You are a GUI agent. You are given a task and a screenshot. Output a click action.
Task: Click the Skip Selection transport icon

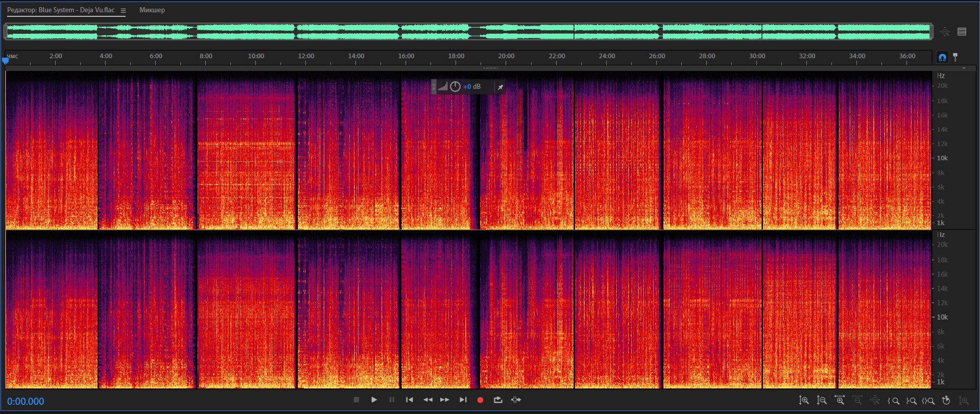click(516, 400)
